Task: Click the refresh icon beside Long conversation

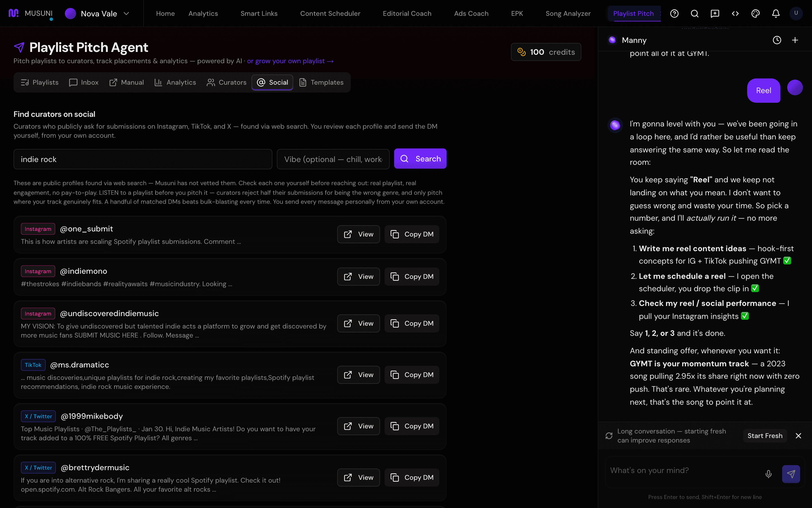Action: (609, 436)
